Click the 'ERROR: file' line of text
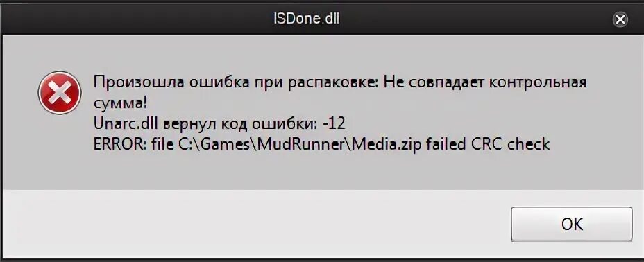The image size is (644, 262). pyautogui.click(x=321, y=144)
